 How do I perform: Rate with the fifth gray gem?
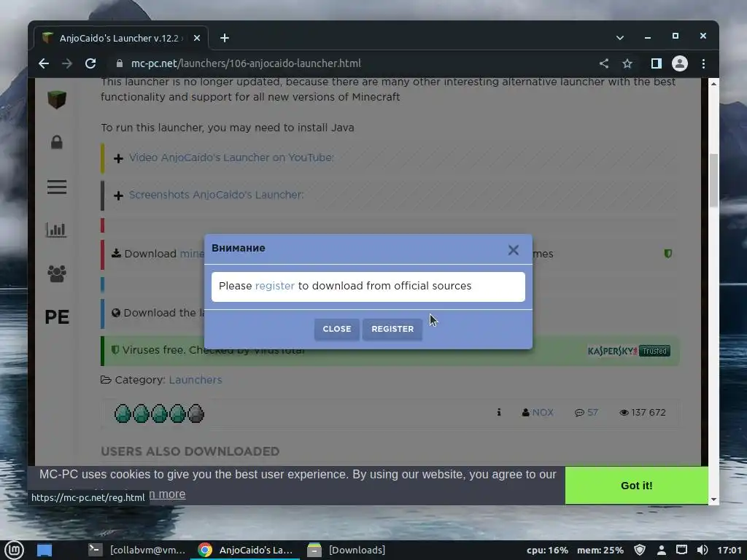pyautogui.click(x=196, y=413)
